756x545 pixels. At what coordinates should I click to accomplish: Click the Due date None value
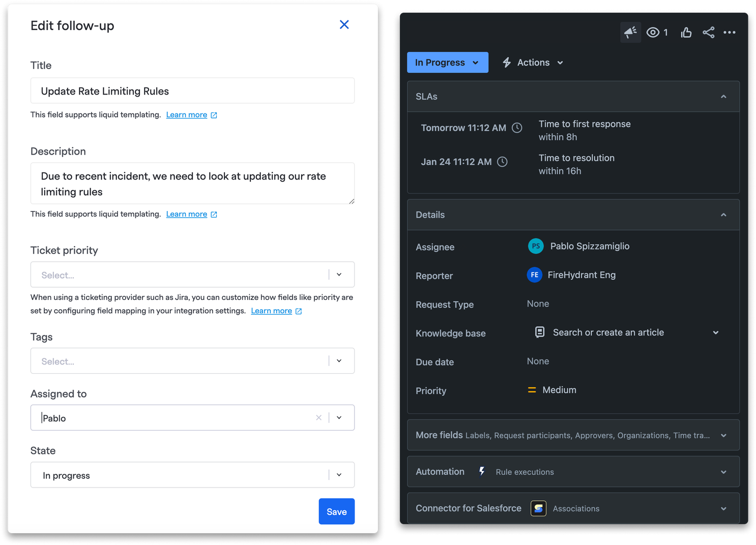[538, 361]
